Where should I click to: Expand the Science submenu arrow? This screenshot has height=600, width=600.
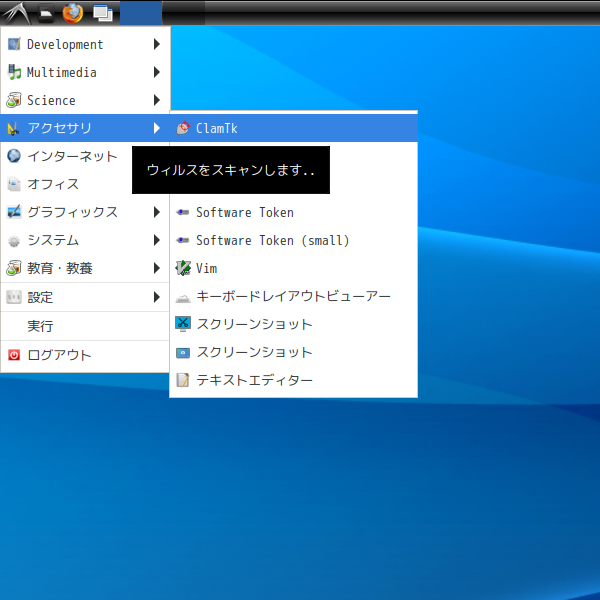tap(157, 100)
